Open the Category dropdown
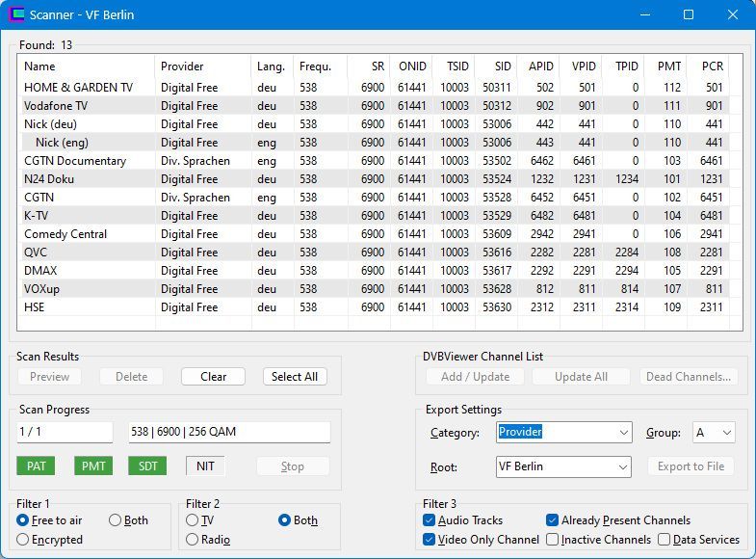Screen dimensions: 756x559 [563, 432]
